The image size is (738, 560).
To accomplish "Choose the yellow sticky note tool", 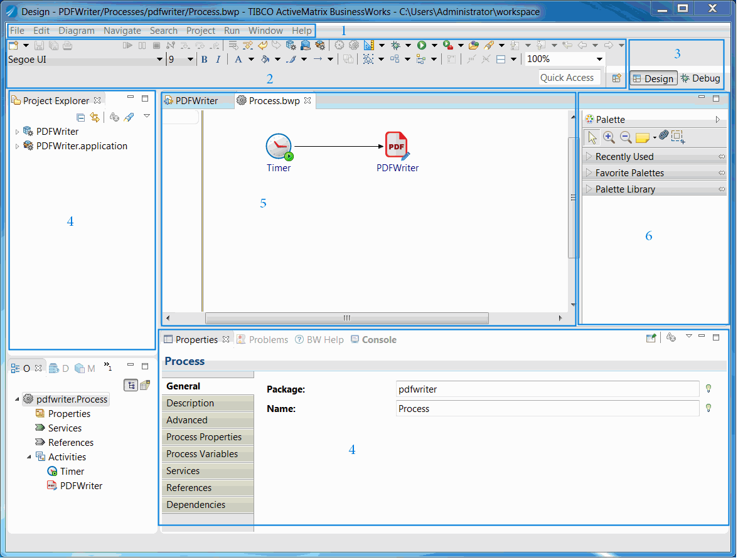I will pos(642,137).
